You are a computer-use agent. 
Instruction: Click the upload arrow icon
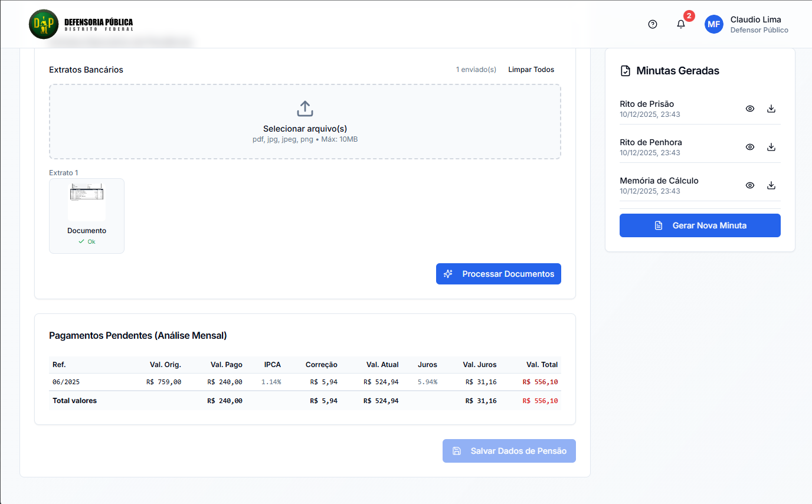click(x=304, y=109)
